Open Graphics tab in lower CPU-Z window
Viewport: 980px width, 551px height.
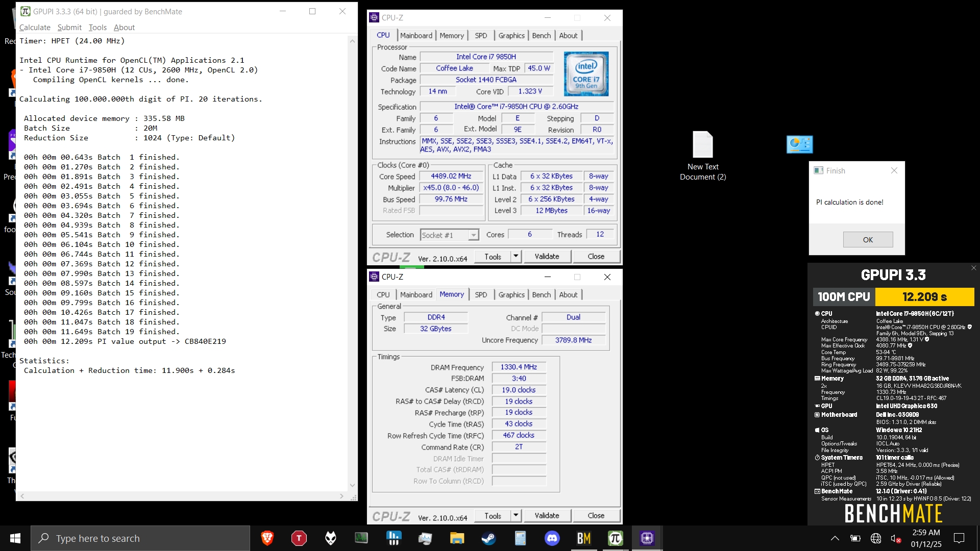(511, 294)
